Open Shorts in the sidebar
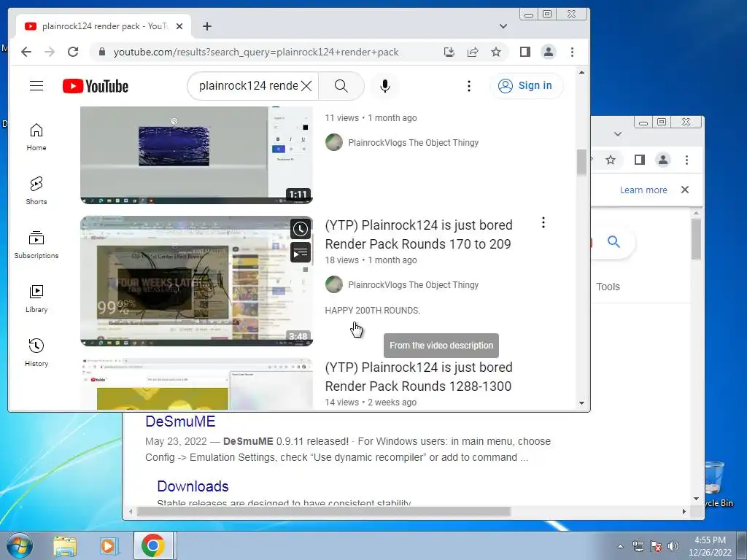This screenshot has height=560, width=747. [x=36, y=190]
